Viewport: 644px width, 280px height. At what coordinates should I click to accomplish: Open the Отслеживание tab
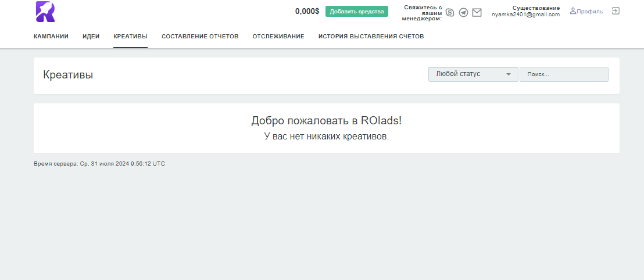pyautogui.click(x=278, y=37)
